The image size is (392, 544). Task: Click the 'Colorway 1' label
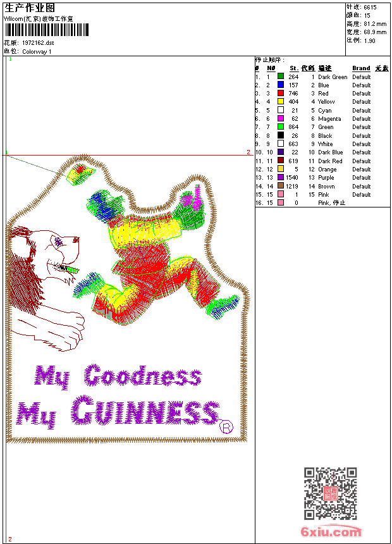coord(37,52)
